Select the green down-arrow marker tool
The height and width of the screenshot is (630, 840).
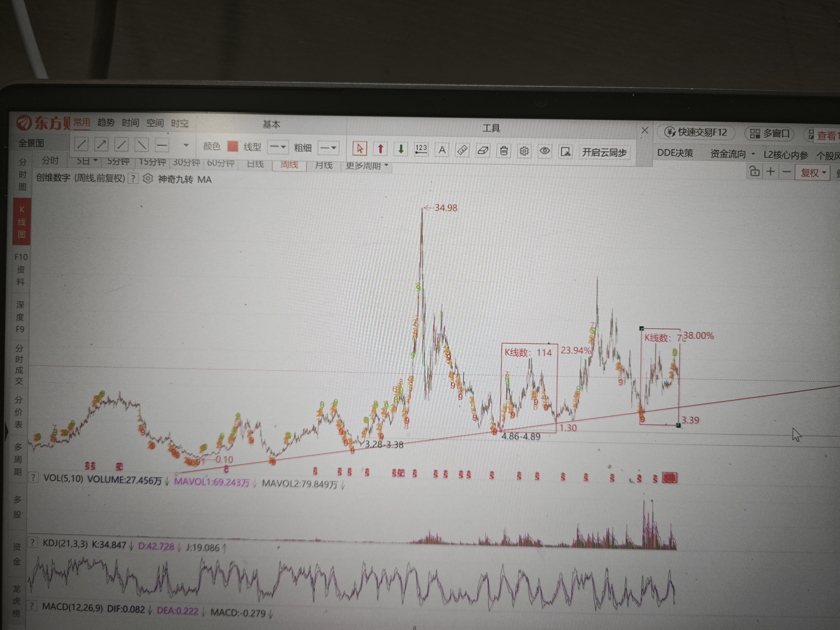401,149
